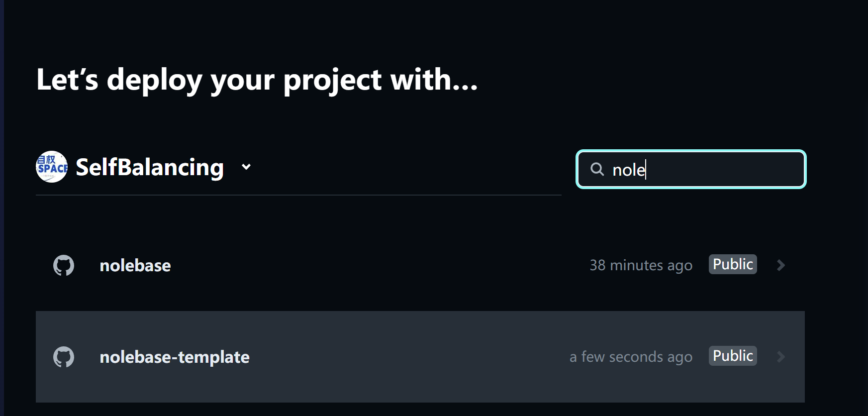Click the divider line under SelfBalancing

298,195
